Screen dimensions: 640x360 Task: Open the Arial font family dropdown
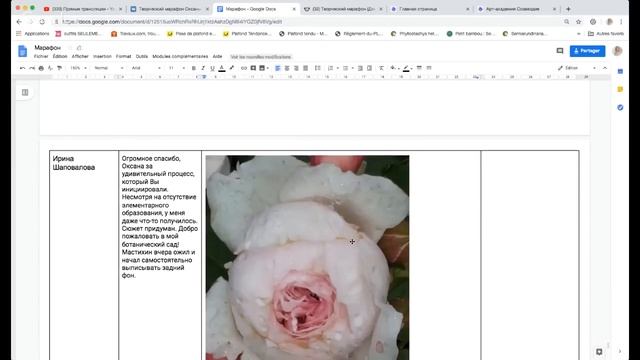pos(146,68)
